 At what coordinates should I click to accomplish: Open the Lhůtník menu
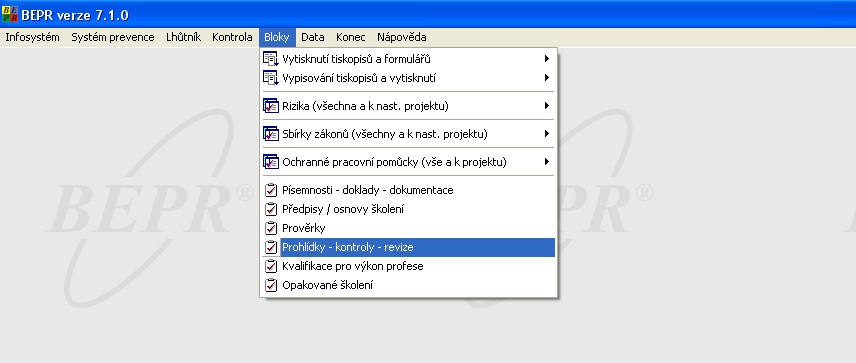point(183,37)
